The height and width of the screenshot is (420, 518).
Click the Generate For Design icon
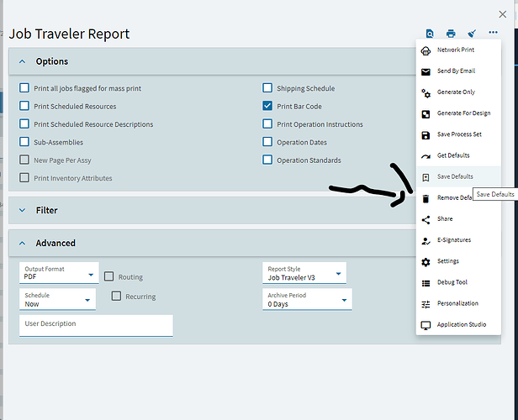click(425, 114)
